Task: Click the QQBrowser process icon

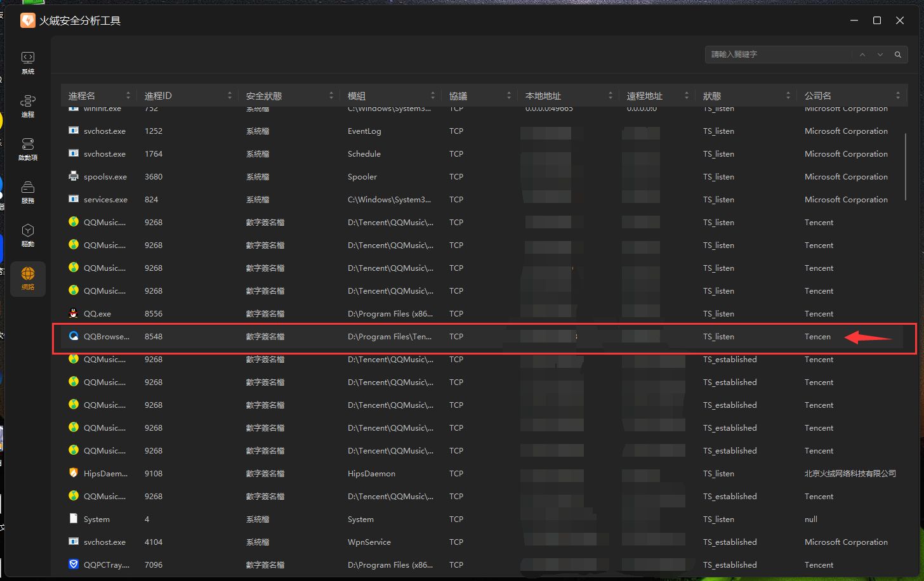Action: (74, 336)
